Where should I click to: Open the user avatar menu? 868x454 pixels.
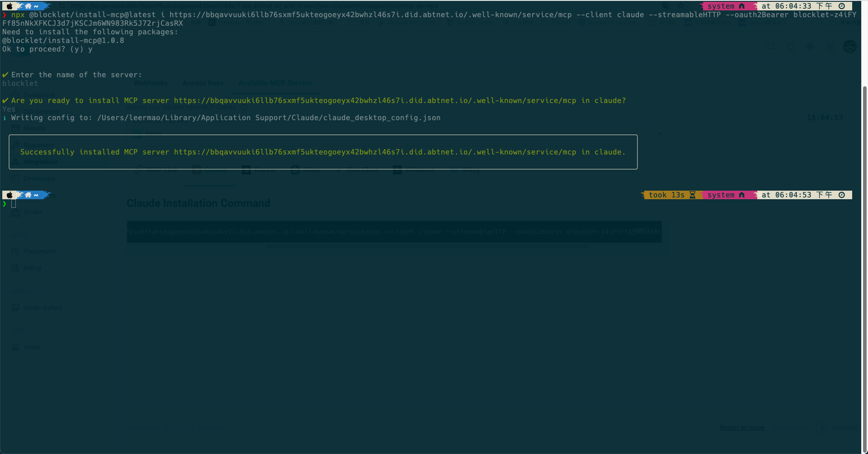click(849, 47)
